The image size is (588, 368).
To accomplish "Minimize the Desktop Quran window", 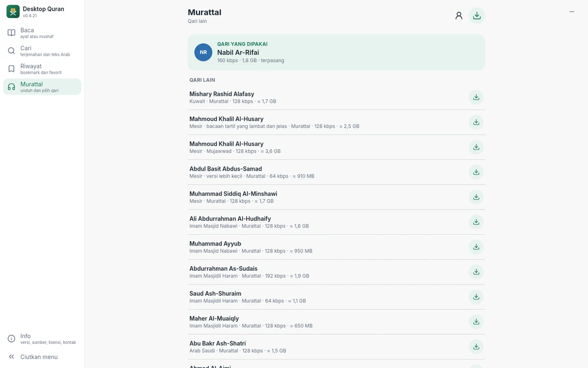I will [571, 12].
